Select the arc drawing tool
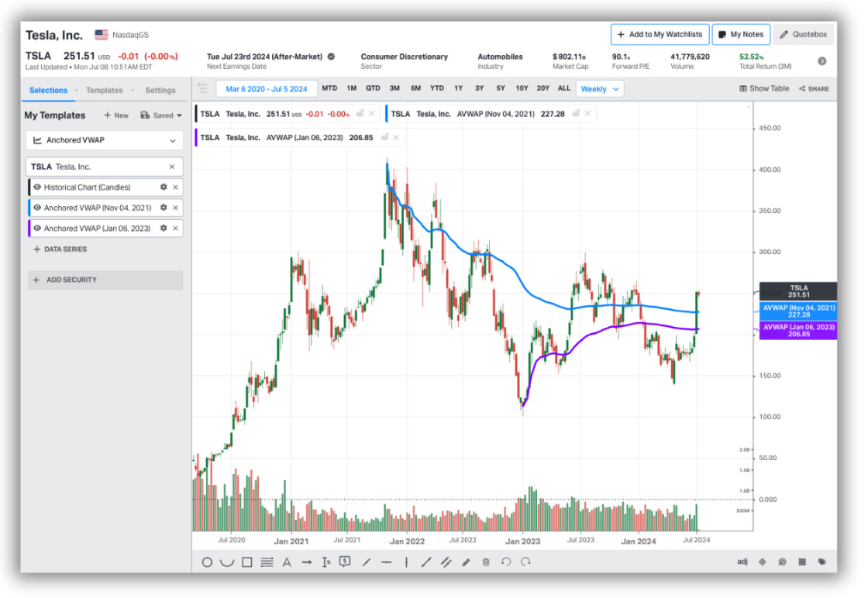Image resolution: width=868 pixels, height=598 pixels. click(x=227, y=562)
